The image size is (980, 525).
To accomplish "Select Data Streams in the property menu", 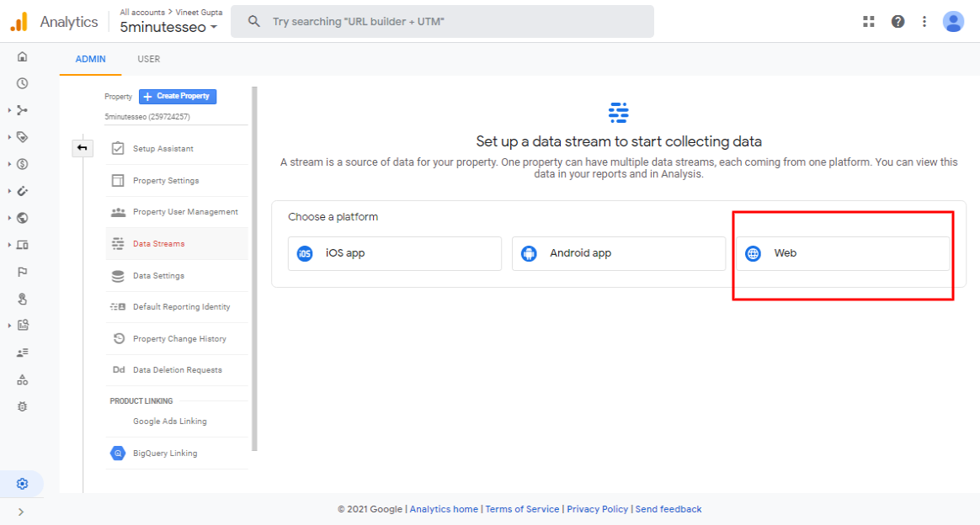I will pyautogui.click(x=157, y=243).
